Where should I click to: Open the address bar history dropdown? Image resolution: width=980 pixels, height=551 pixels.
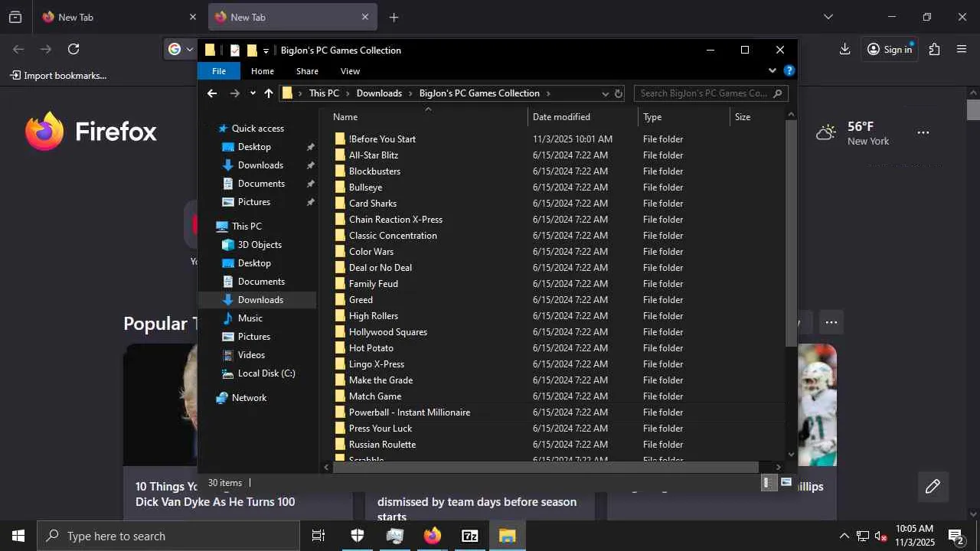tap(605, 93)
